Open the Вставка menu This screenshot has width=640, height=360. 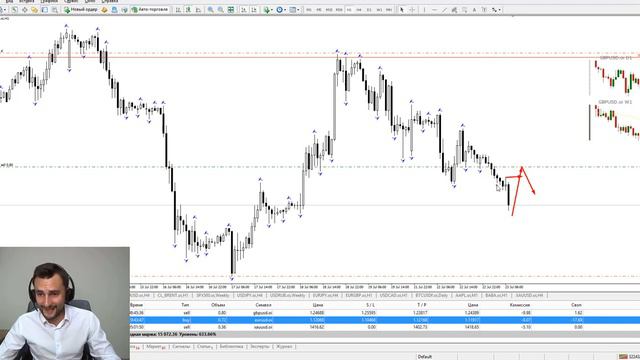(27, 2)
